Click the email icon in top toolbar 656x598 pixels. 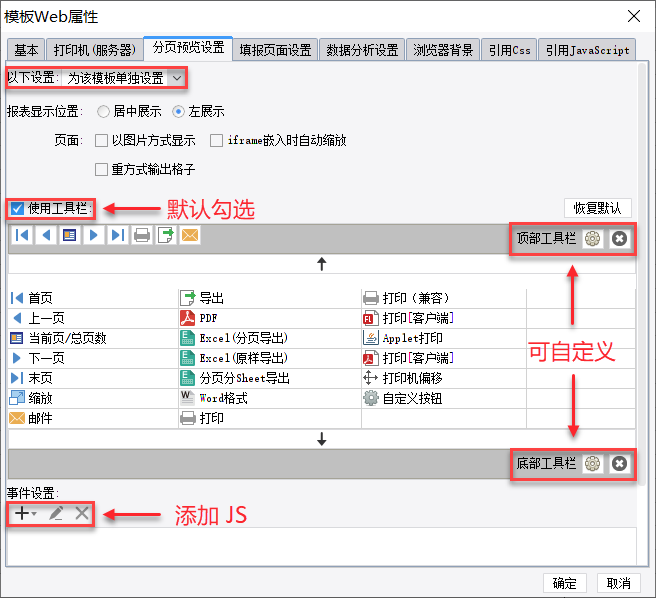pos(190,235)
